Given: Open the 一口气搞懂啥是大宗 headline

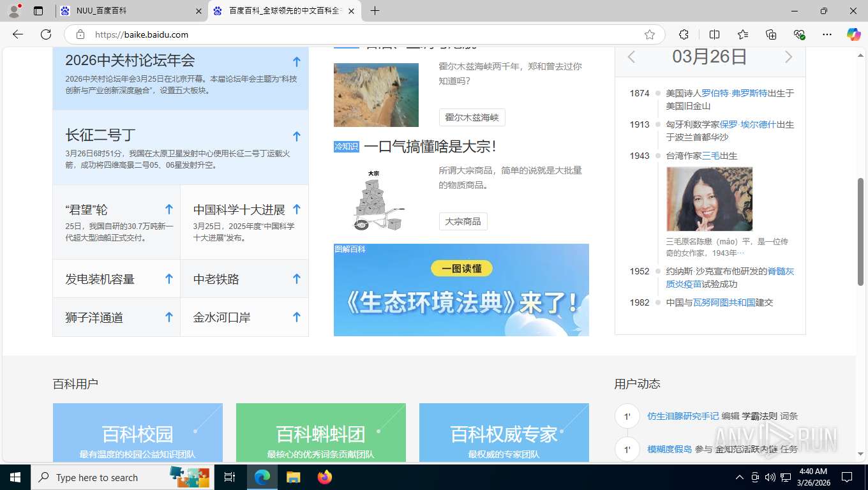Looking at the screenshot, I should 430,146.
